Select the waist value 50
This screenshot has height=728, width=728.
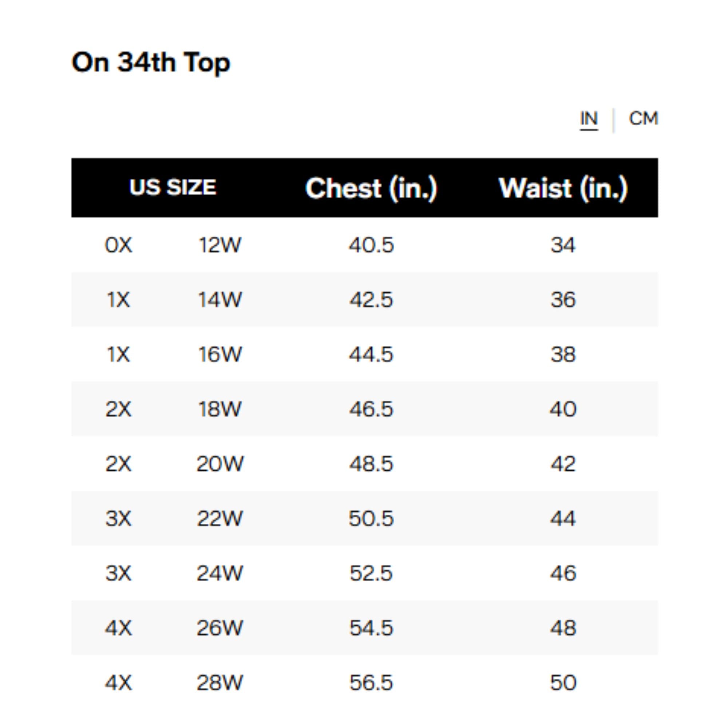pyautogui.click(x=563, y=682)
